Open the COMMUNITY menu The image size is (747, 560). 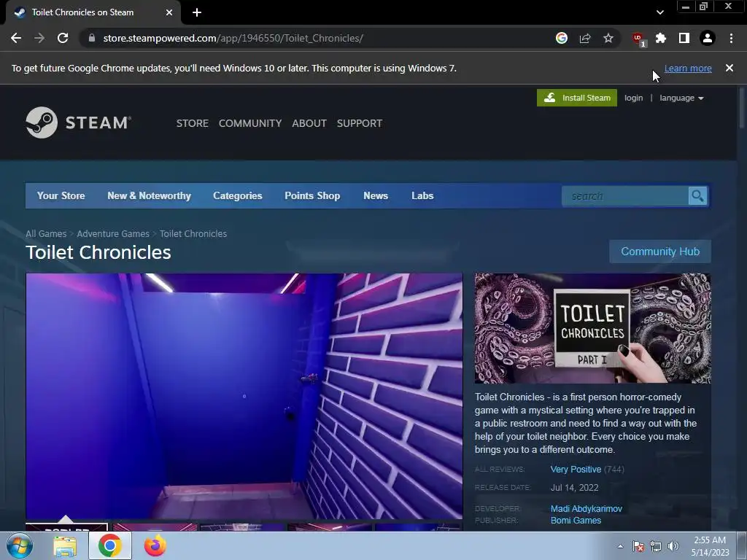click(x=250, y=123)
